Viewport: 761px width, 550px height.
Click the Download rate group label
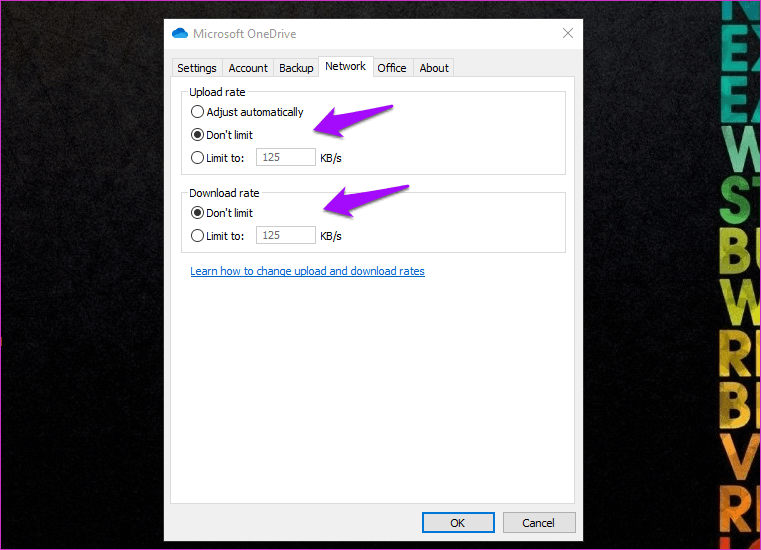point(224,193)
